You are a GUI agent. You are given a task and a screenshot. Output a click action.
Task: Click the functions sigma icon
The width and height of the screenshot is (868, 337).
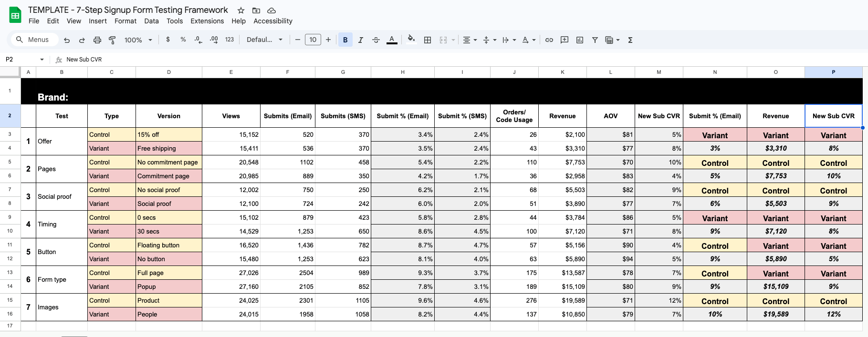630,40
